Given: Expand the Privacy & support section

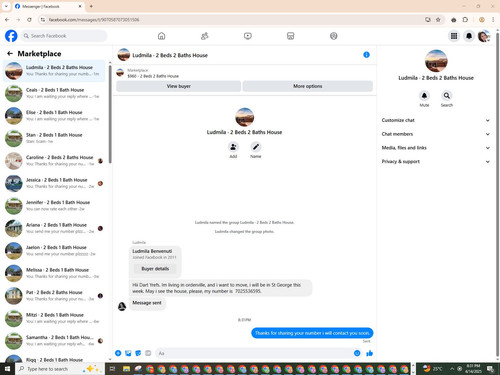Looking at the screenshot, I should tap(436, 161).
